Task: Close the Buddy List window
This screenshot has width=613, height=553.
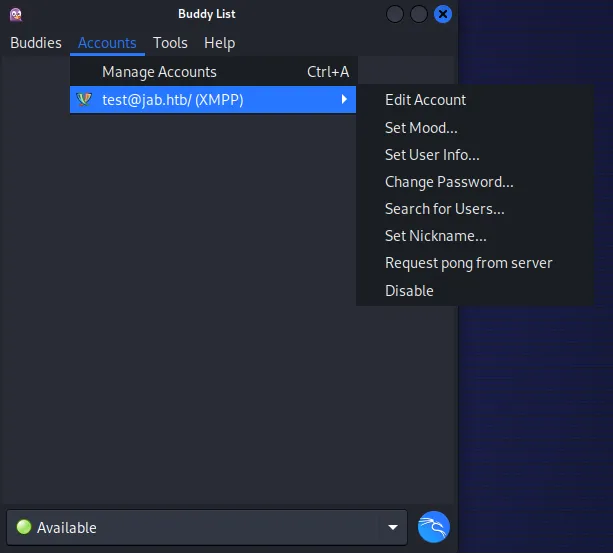Action: coord(443,14)
